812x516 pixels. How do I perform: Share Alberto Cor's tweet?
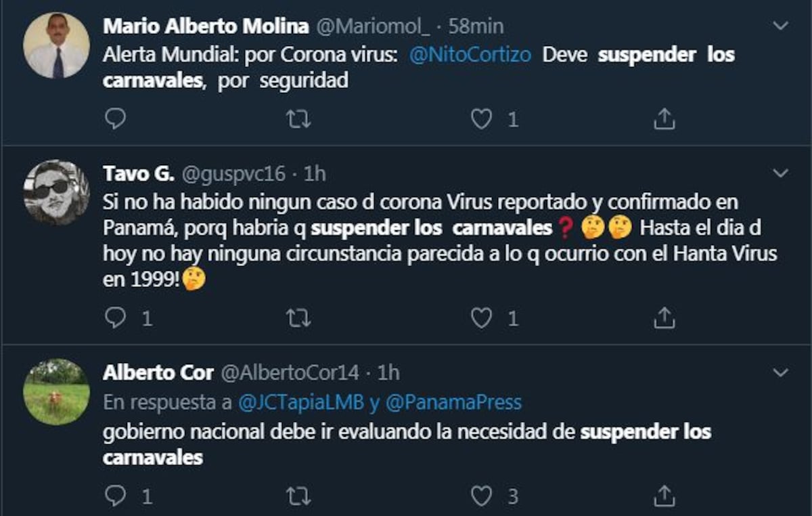[x=665, y=496]
